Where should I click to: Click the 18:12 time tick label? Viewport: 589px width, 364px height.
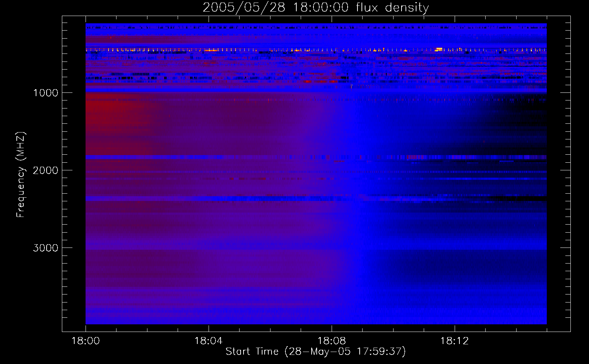[455, 341]
